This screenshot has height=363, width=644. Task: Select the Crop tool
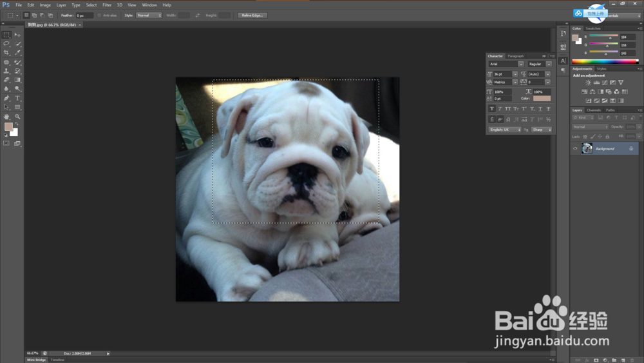6,53
